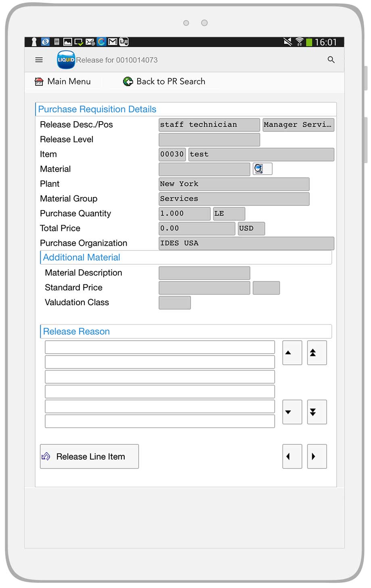371x588 pixels.
Task: Go Back to PR Search
Action: click(165, 82)
